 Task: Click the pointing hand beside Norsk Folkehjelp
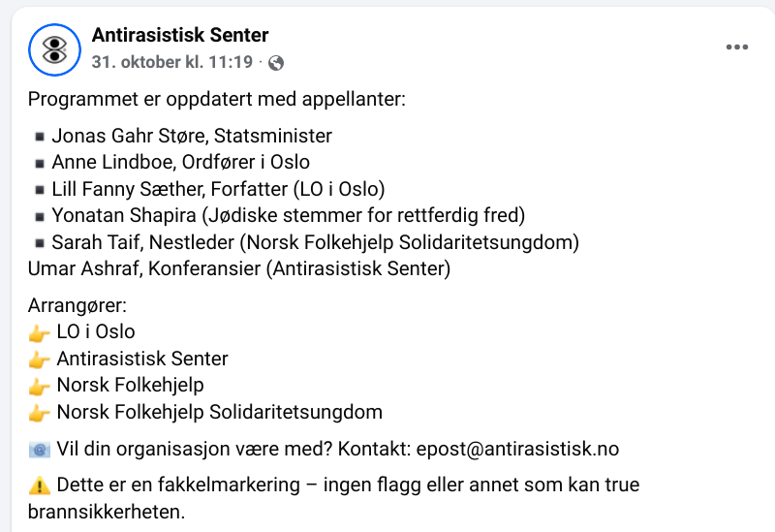pos(39,386)
